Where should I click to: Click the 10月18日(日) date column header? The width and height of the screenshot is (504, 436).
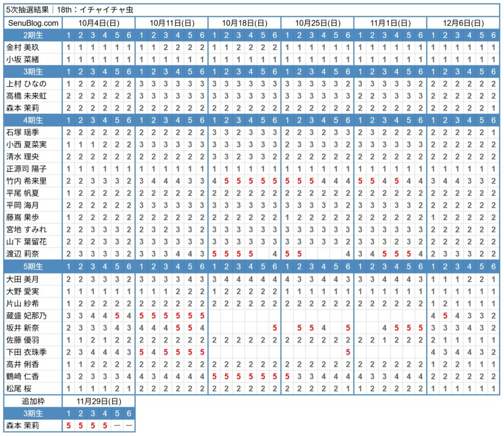244,23
